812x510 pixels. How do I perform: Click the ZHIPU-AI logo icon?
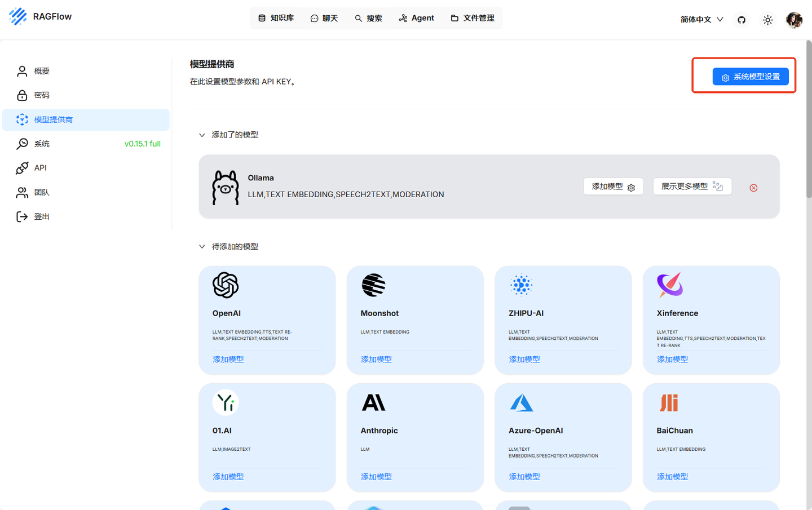521,285
